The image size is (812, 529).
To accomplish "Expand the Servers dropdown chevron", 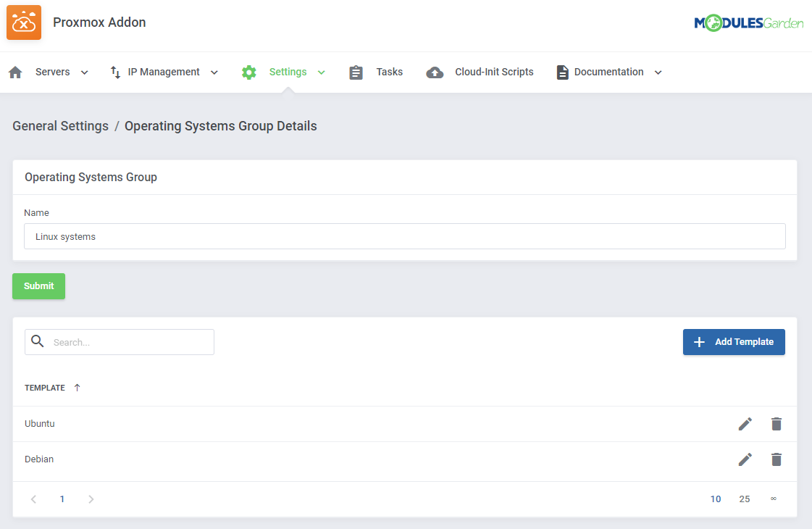I will 85,72.
